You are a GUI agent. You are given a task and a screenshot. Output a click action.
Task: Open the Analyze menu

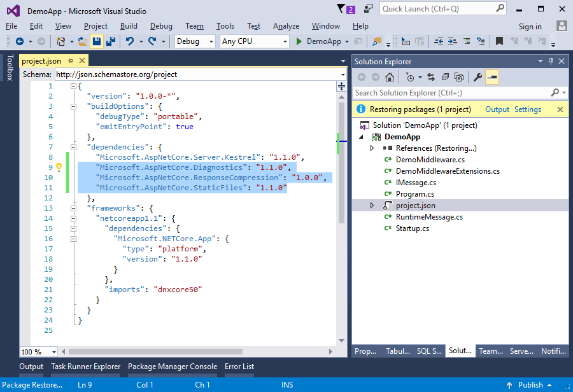[x=286, y=26]
